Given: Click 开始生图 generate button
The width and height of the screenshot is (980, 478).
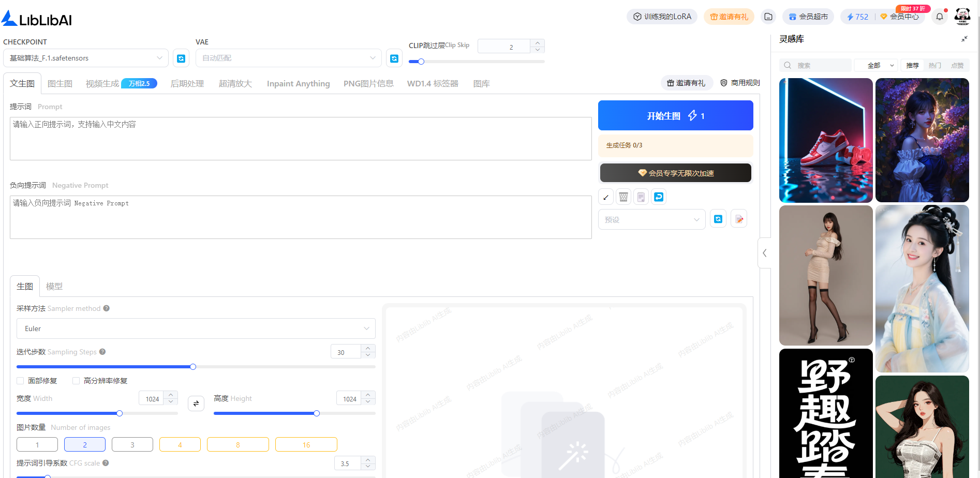Looking at the screenshot, I should (676, 115).
